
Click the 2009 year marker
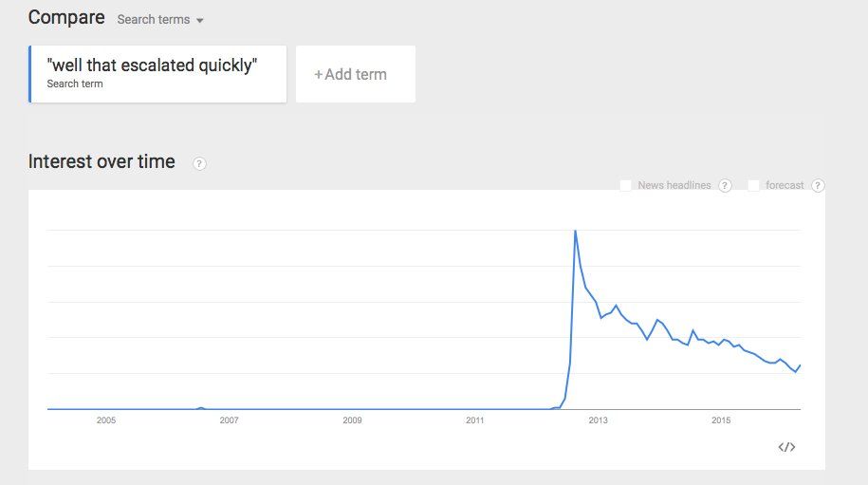click(352, 420)
